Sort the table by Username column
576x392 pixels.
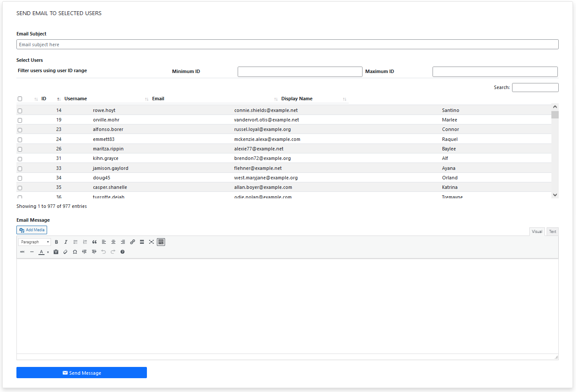pyautogui.click(x=76, y=99)
